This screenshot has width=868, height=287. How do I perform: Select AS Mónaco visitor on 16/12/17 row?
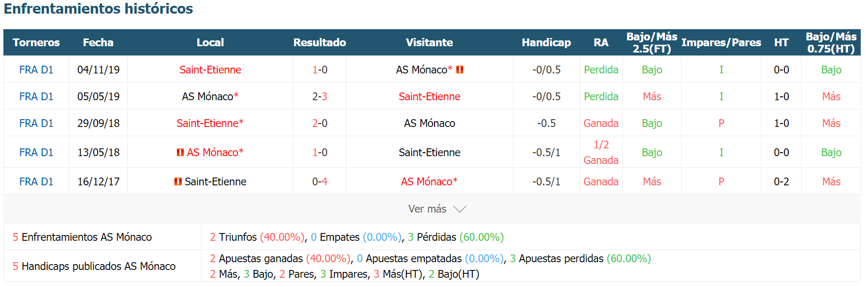pyautogui.click(x=430, y=181)
